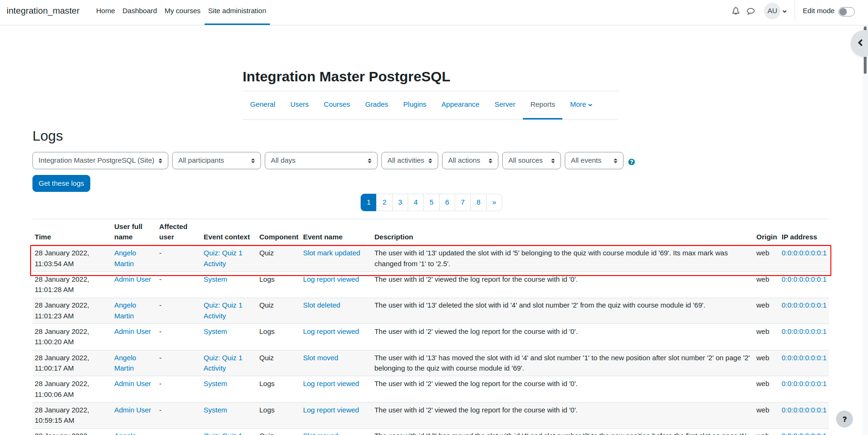The height and width of the screenshot is (435, 868).
Task: Switch to the Appearance tab
Action: [460, 104]
